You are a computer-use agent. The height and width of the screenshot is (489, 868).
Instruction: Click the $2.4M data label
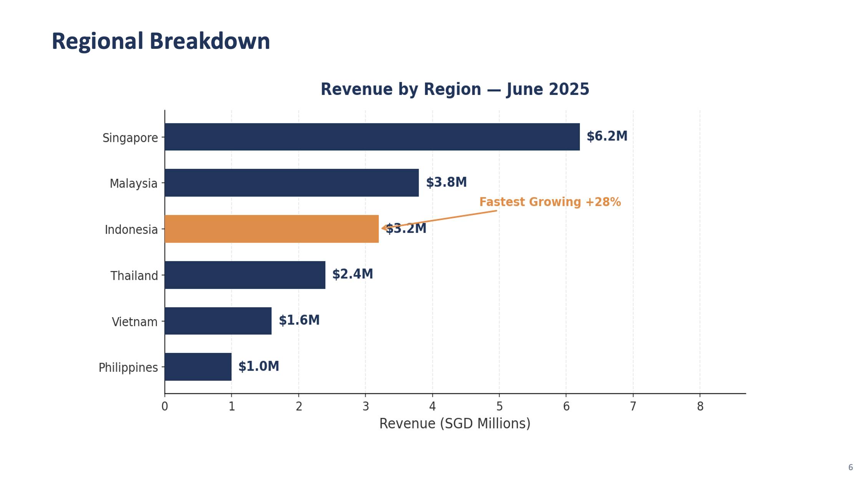(352, 274)
